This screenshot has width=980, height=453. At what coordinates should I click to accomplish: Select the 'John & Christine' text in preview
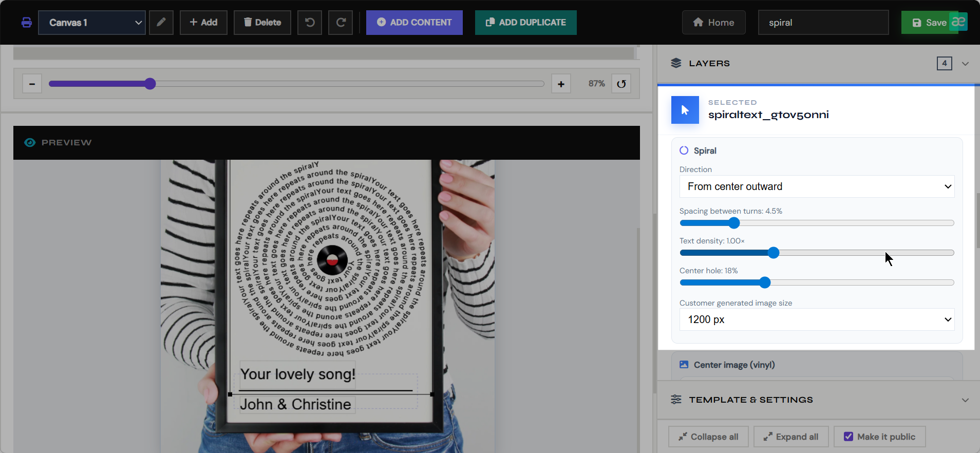296,405
